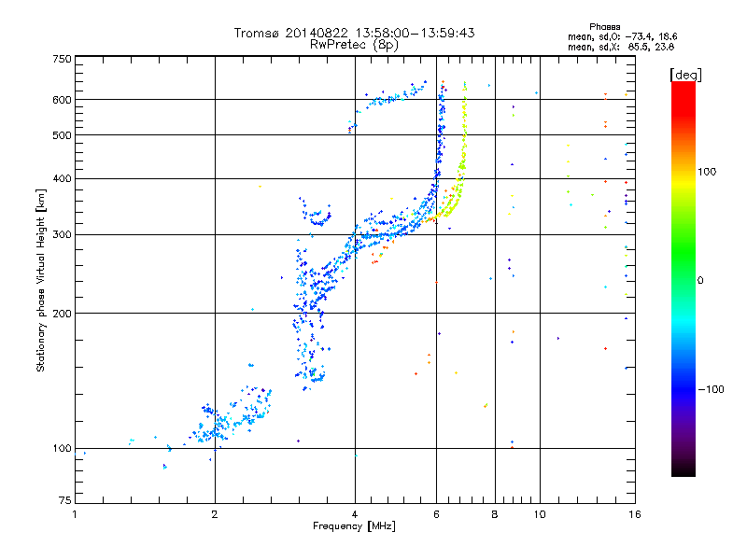
Task: Click the '-100' label on the color bar
Action: click(x=711, y=389)
